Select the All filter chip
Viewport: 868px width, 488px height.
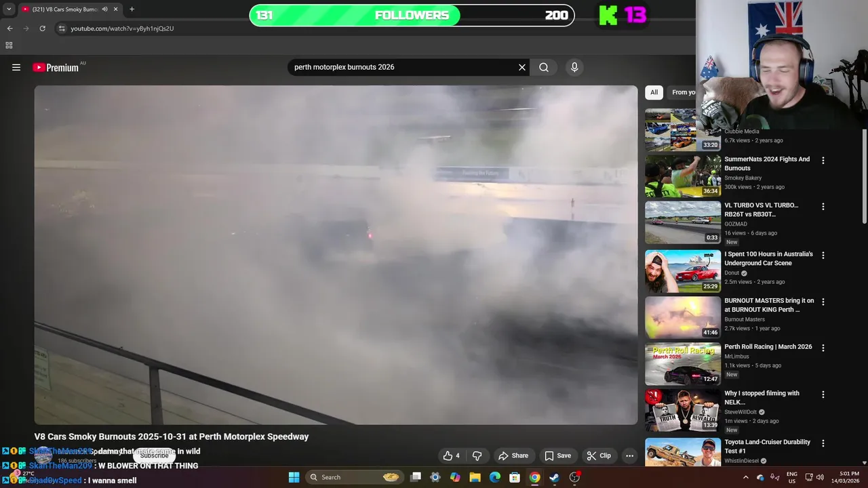click(654, 92)
